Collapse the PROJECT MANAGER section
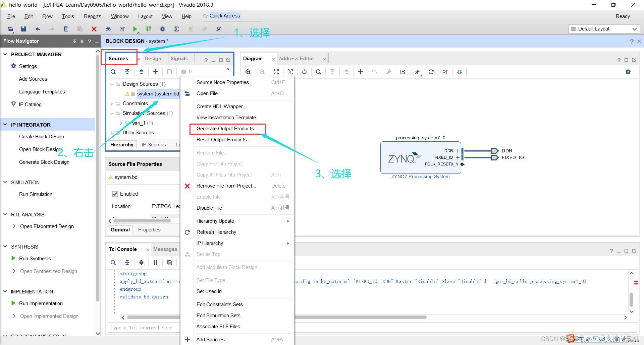 coord(5,54)
